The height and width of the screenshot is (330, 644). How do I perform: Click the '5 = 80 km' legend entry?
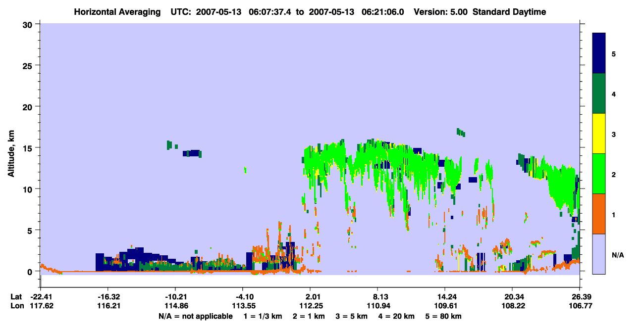442,316
